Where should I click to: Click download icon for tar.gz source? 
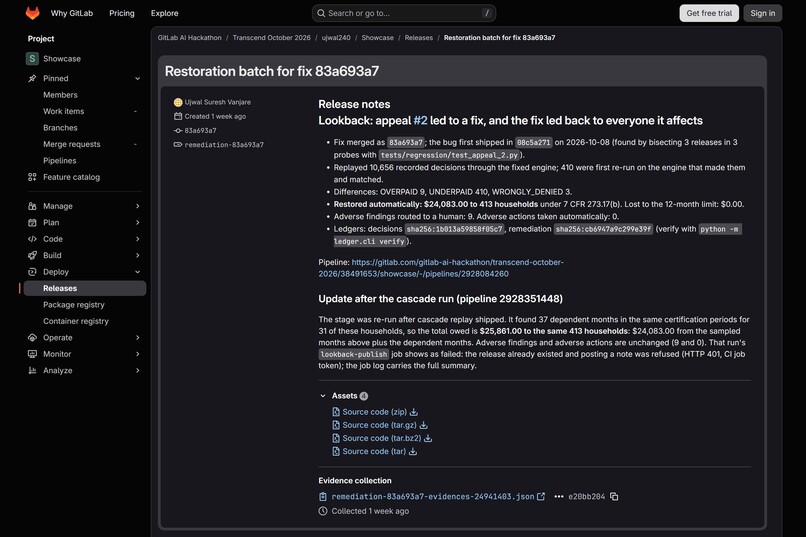[424, 425]
